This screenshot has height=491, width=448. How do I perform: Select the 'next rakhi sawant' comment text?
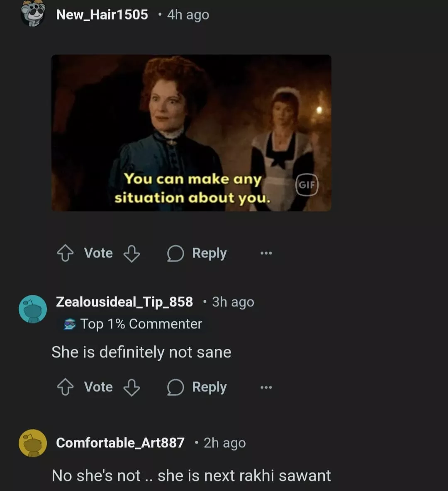point(191,475)
